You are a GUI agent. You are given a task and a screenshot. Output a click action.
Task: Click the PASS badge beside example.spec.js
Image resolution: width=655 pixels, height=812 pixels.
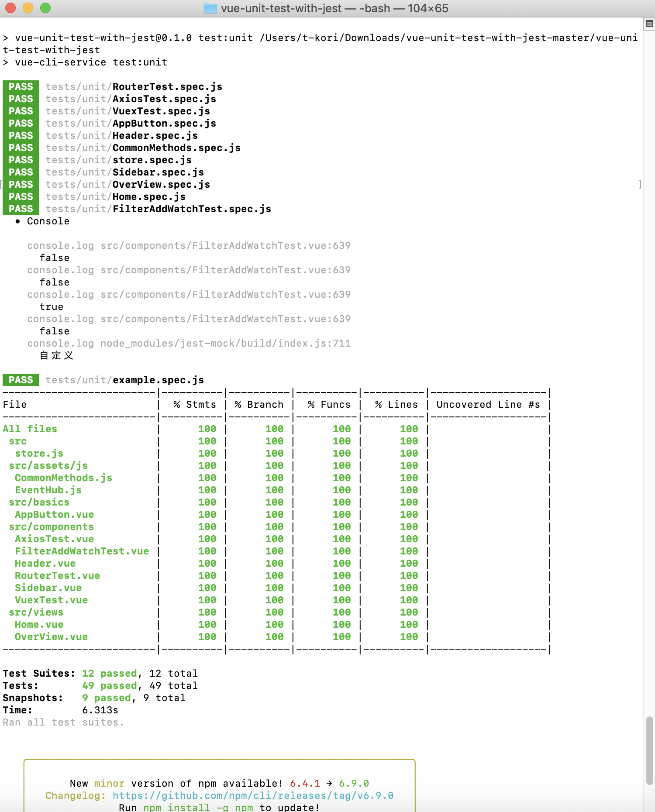tap(21, 380)
